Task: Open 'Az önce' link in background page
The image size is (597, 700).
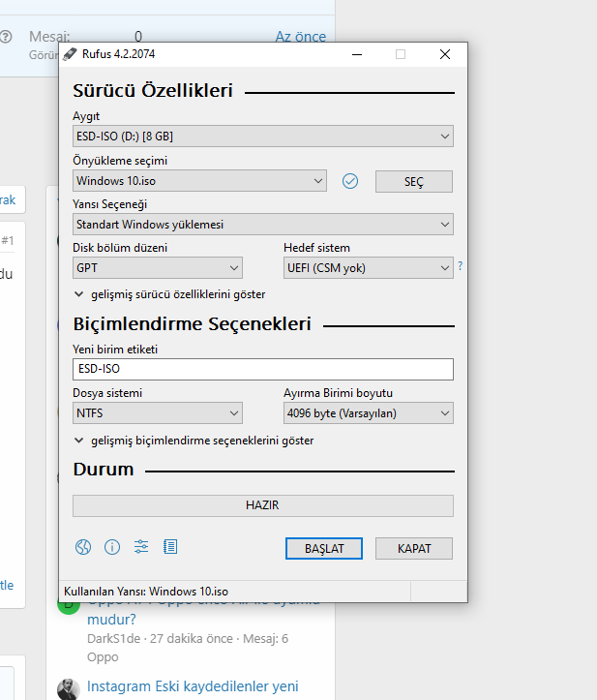Action: (x=301, y=36)
